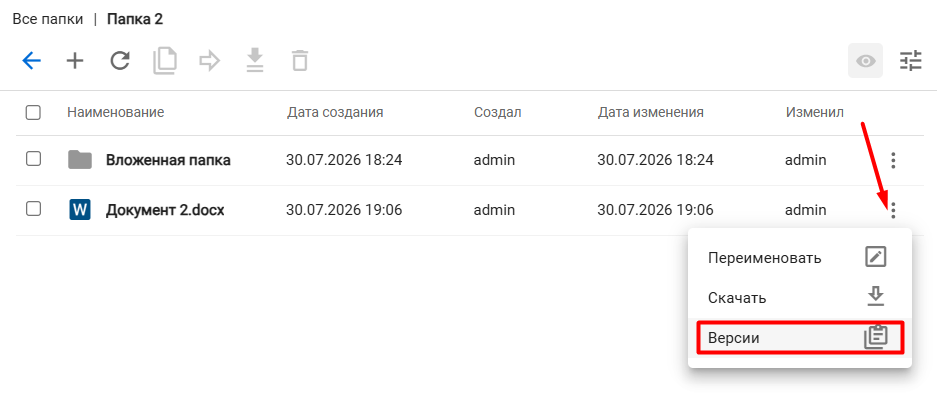Open three-dot menu for Документ 2.docx
Image resolution: width=937 pixels, height=395 pixels.
coord(893,210)
